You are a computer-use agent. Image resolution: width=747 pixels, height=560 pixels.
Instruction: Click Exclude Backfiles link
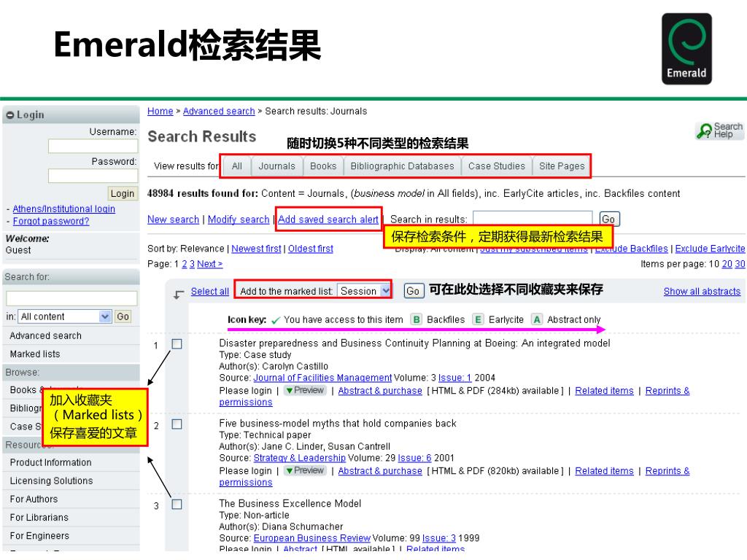(x=632, y=249)
